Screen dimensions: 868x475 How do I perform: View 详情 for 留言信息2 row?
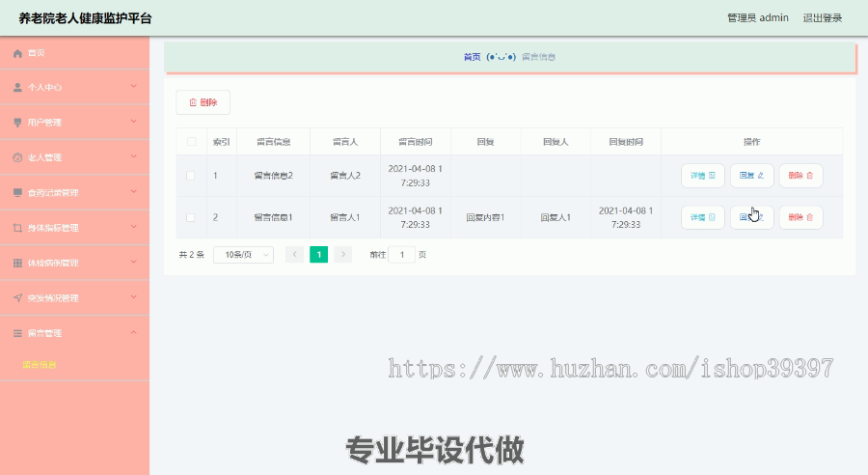(703, 176)
